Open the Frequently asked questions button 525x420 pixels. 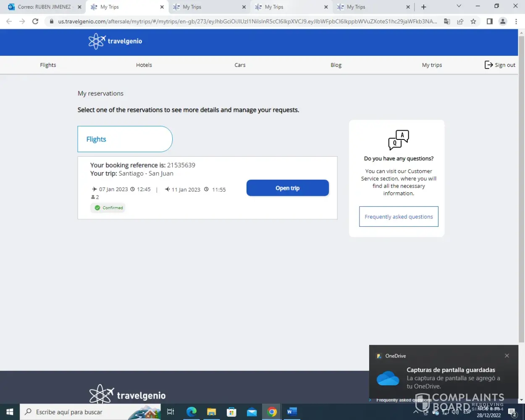pyautogui.click(x=399, y=216)
